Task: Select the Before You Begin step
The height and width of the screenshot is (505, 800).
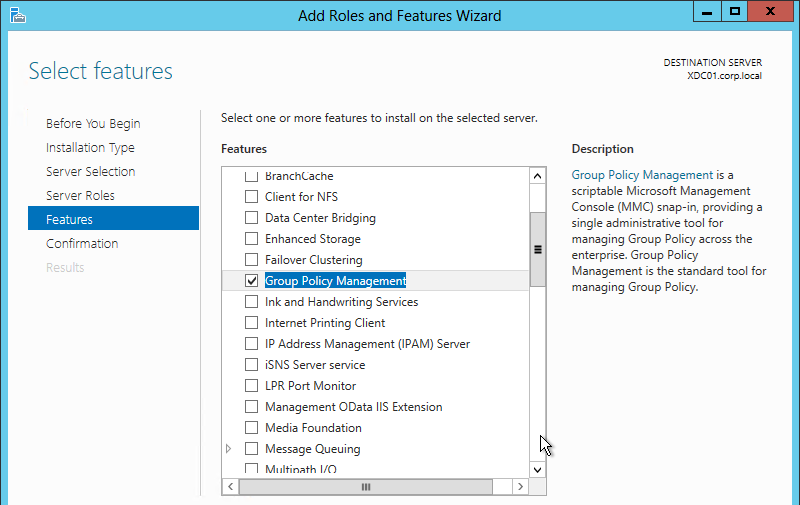Action: [x=93, y=123]
